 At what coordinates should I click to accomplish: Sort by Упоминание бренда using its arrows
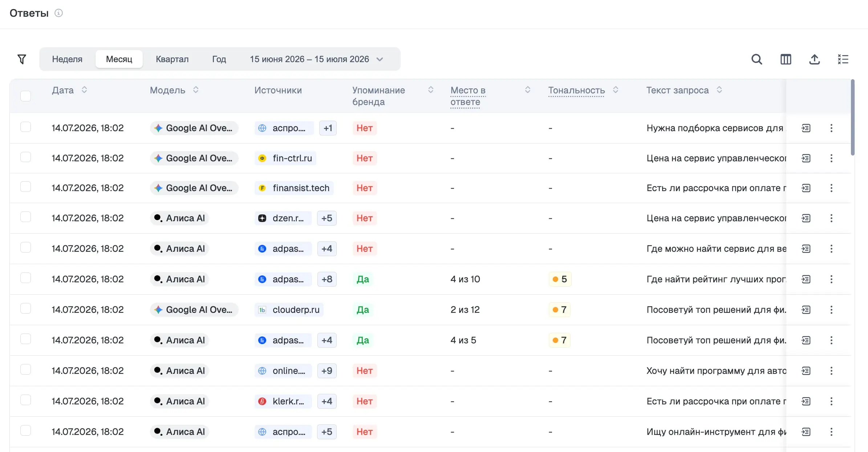[431, 90]
